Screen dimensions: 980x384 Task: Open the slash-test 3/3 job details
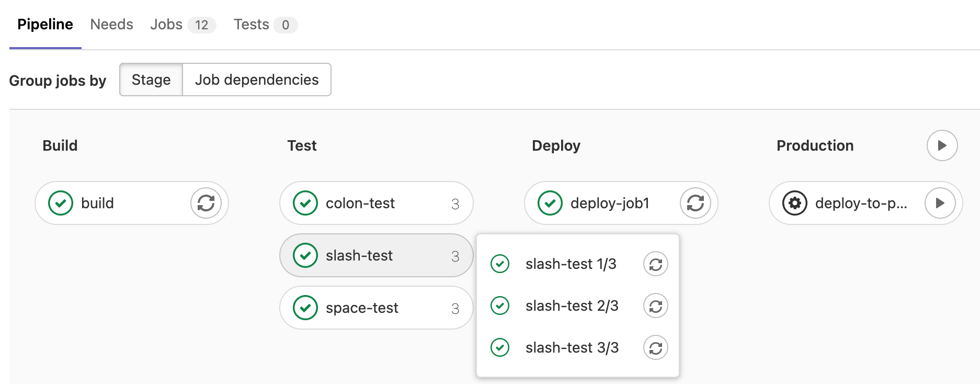(572, 348)
